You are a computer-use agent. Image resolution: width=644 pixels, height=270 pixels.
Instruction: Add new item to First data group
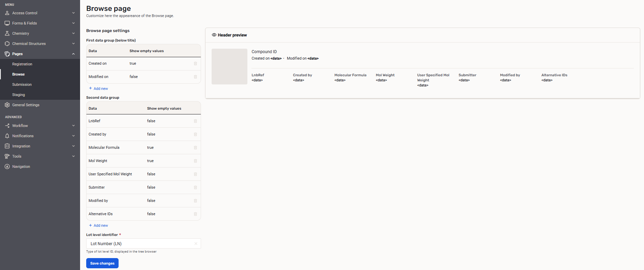(98, 89)
